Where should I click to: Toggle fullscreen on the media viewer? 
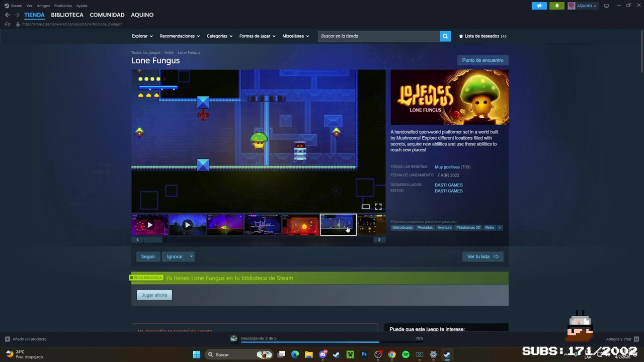point(378,207)
